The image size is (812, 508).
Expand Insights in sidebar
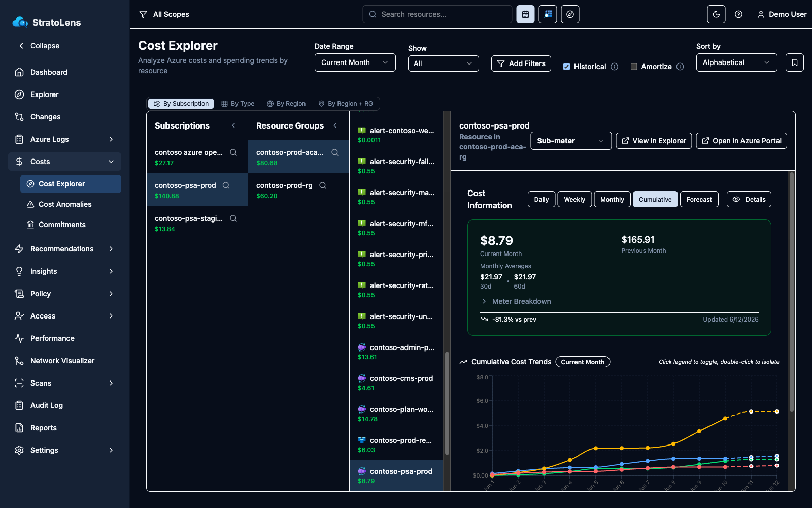pos(65,271)
